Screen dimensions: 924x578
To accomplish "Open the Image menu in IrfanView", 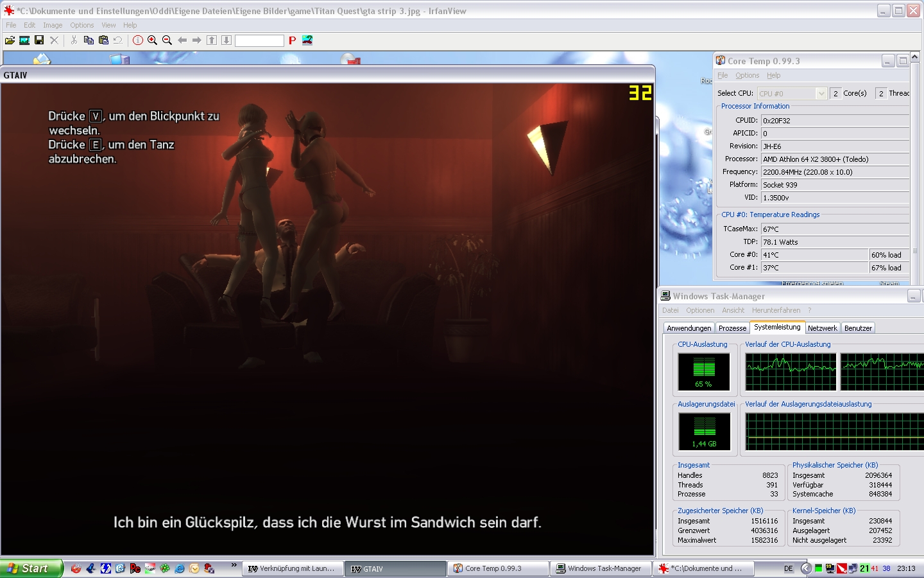I will (53, 25).
